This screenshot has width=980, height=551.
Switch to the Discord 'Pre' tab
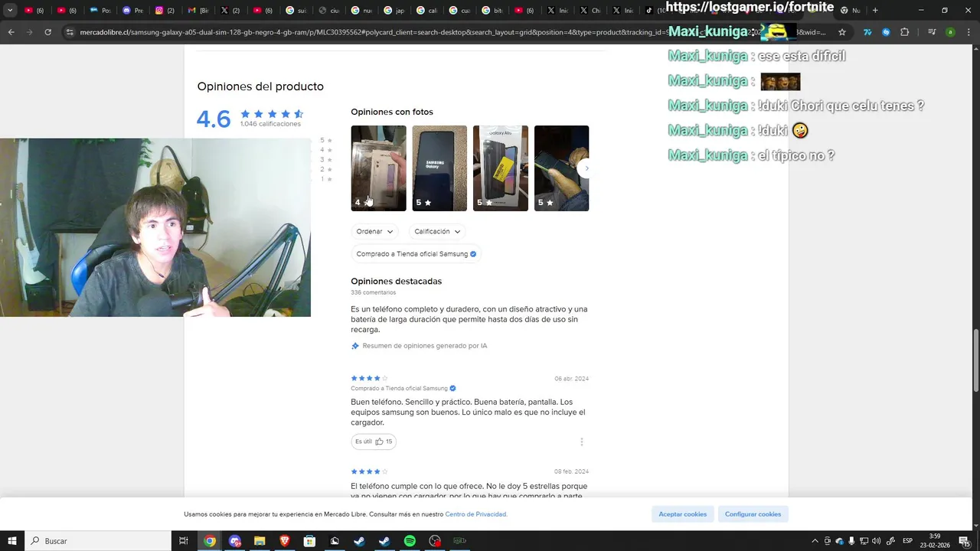tap(132, 10)
